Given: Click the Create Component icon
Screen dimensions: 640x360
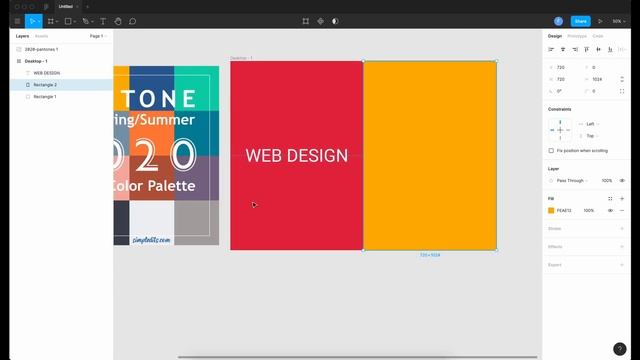Looking at the screenshot, I should click(x=320, y=21).
